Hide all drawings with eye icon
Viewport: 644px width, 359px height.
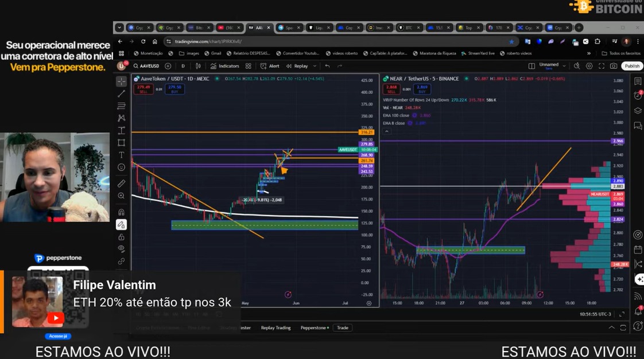coord(121,248)
